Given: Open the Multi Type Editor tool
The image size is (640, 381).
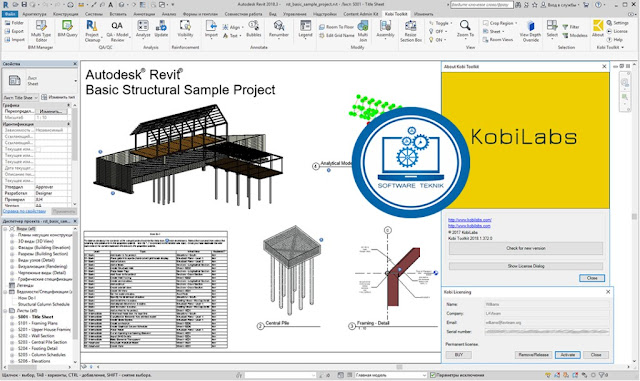Looking at the screenshot, I should pos(41,31).
